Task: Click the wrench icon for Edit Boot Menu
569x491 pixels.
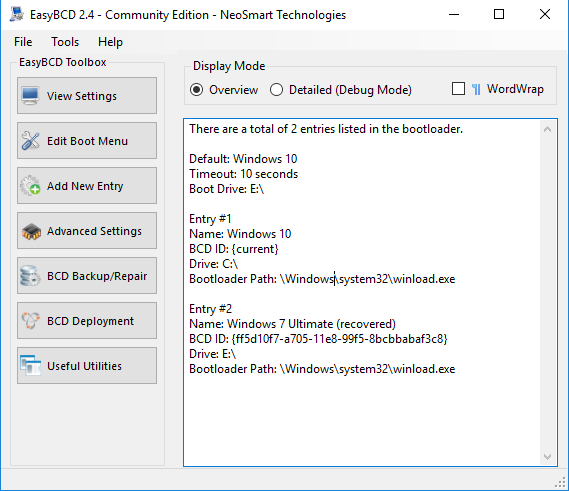Action: (30, 141)
